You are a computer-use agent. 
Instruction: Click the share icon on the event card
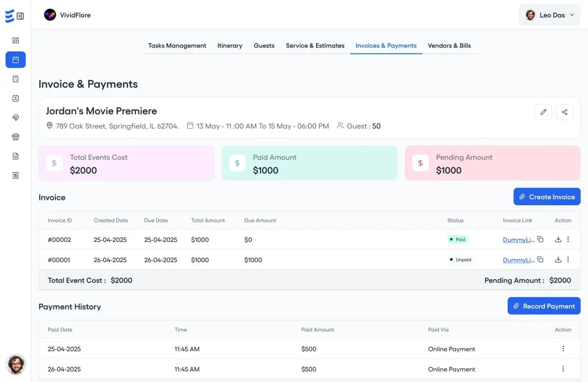point(564,112)
